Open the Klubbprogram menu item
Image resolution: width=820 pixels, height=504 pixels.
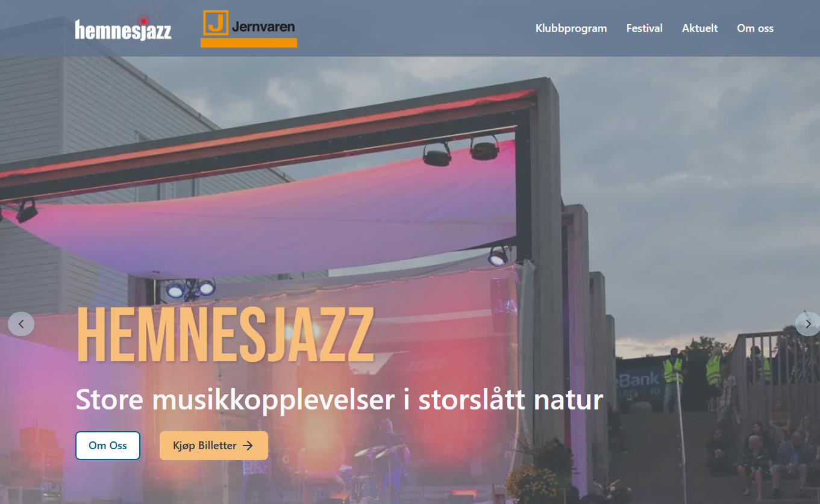571,28
